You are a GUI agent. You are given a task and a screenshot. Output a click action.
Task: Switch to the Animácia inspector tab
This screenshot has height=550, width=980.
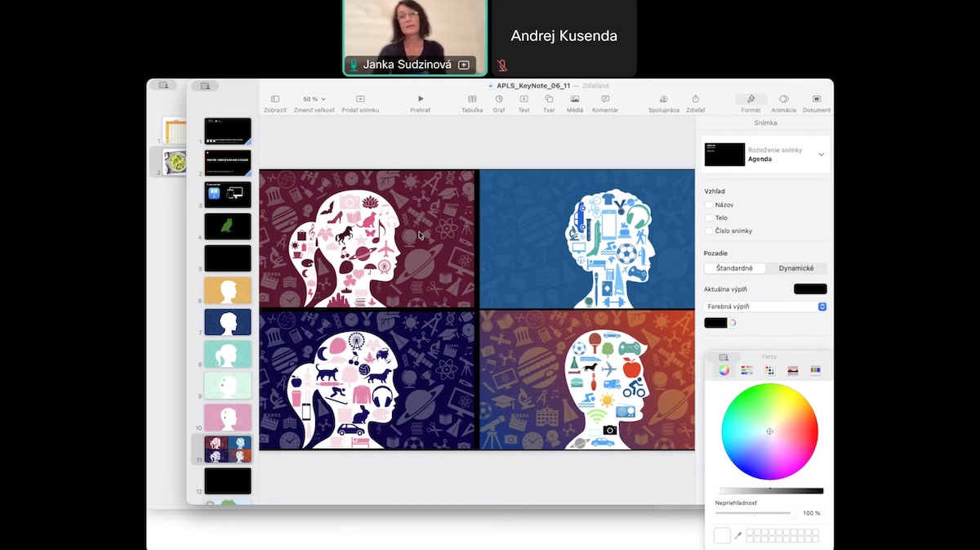coord(783,99)
